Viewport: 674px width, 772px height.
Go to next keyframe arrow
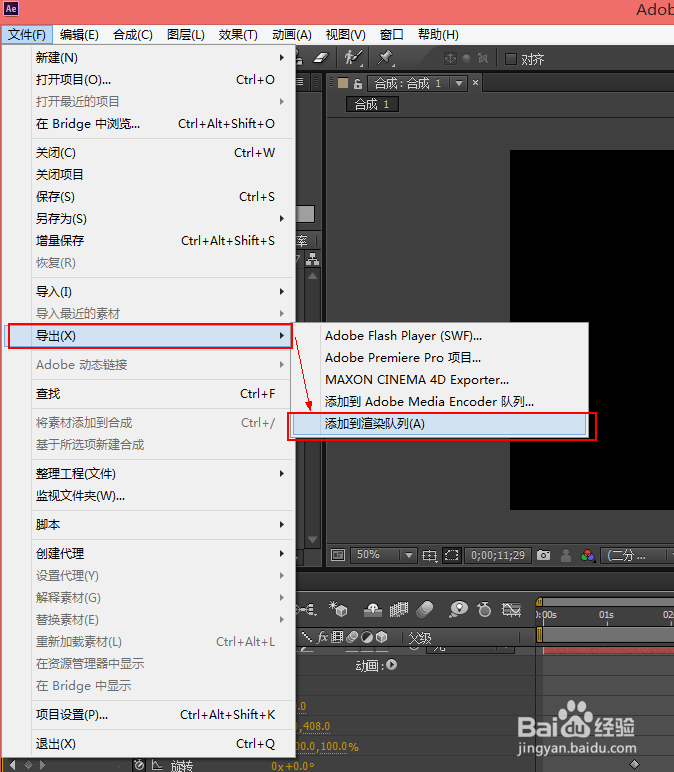(43, 765)
